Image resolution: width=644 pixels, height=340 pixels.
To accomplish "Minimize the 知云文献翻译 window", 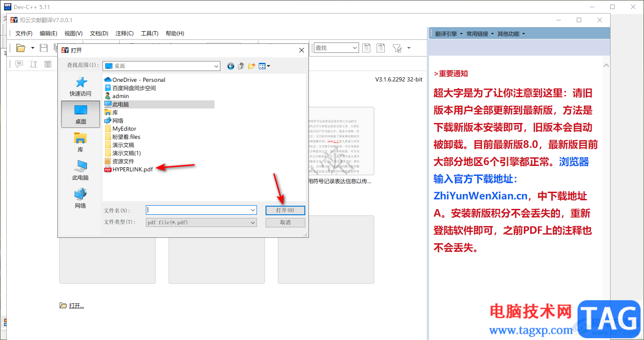I will click(x=559, y=20).
